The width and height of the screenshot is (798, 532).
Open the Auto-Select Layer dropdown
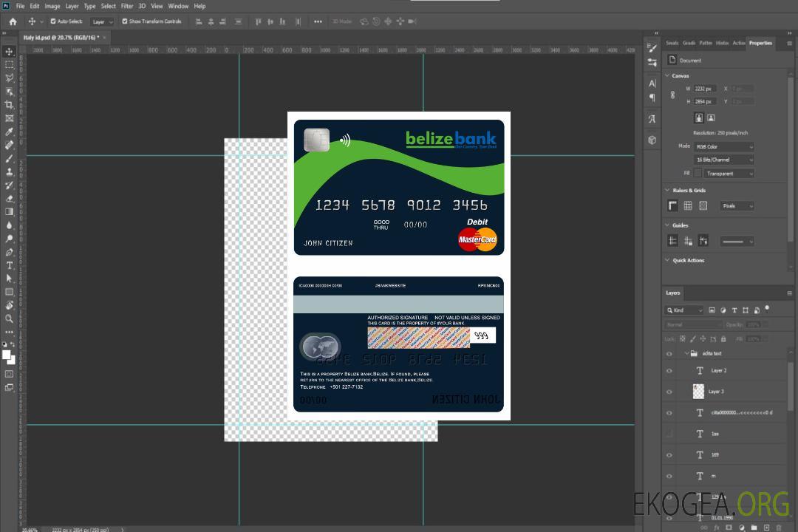102,21
